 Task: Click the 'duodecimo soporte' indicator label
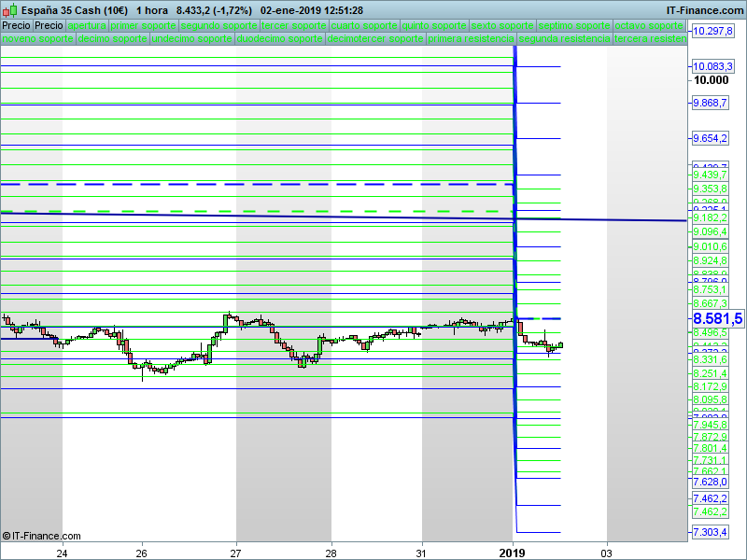pyautogui.click(x=279, y=40)
